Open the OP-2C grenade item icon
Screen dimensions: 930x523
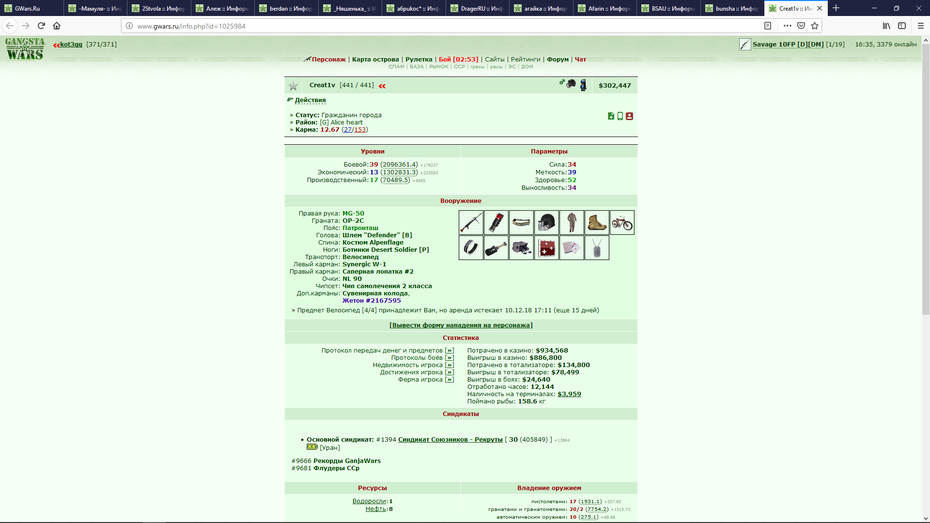click(x=496, y=222)
